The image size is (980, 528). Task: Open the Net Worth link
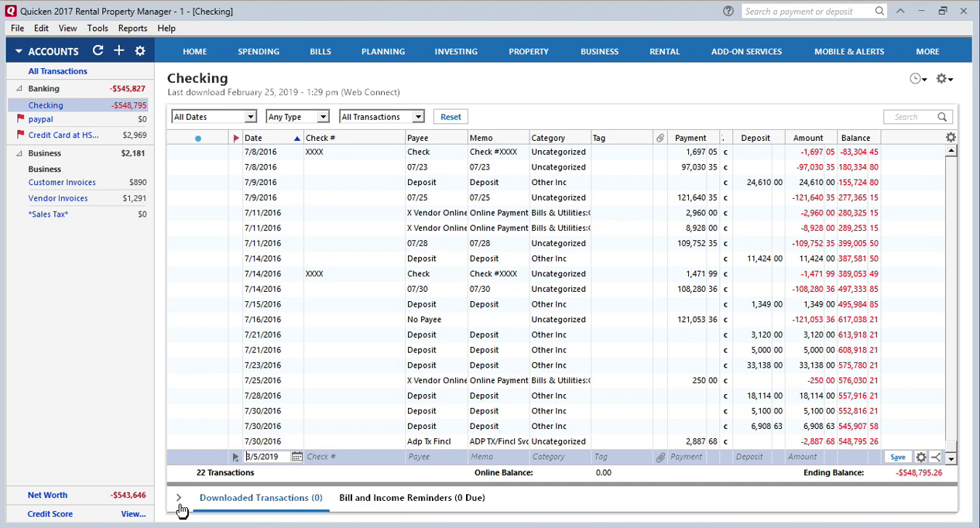pos(47,495)
